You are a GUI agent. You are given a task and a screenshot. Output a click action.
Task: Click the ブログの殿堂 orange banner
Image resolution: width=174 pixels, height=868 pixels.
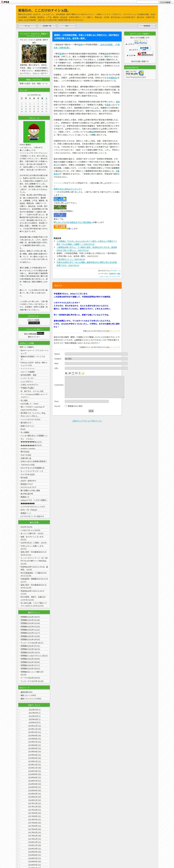point(60,227)
